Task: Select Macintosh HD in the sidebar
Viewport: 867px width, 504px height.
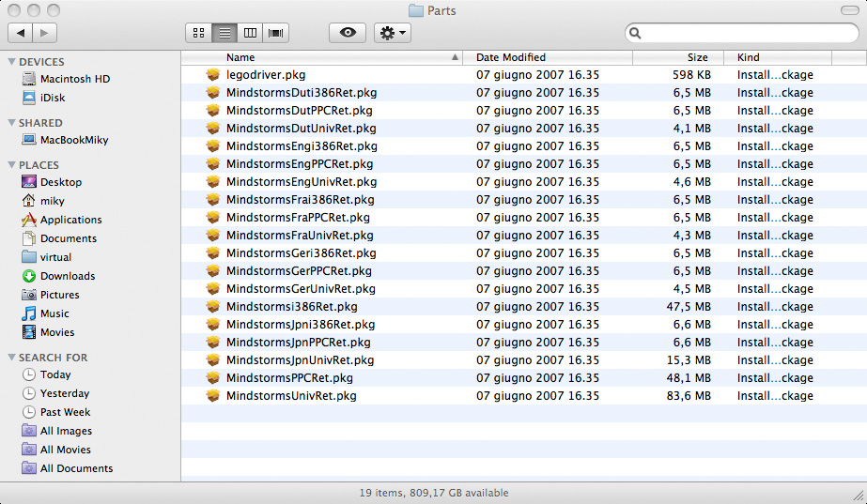Action: (74, 79)
